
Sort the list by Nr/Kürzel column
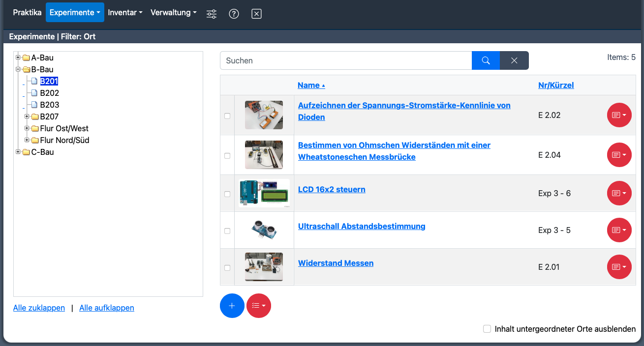[556, 85]
